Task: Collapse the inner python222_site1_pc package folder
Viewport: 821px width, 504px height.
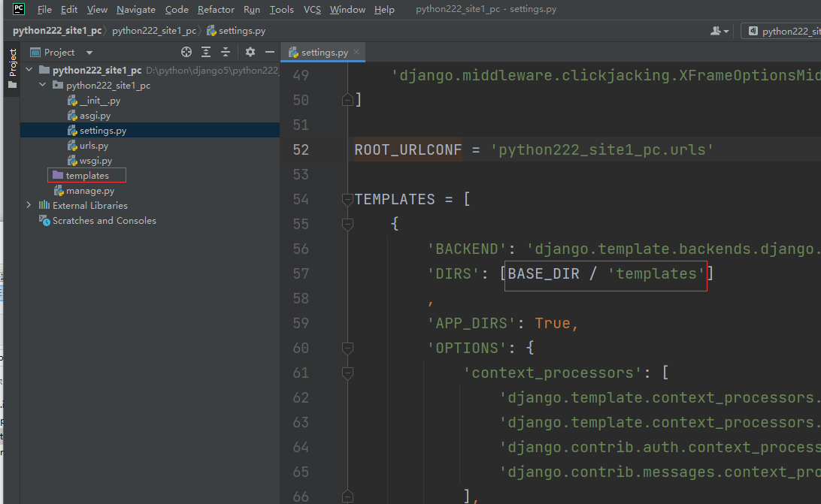Action: click(43, 85)
